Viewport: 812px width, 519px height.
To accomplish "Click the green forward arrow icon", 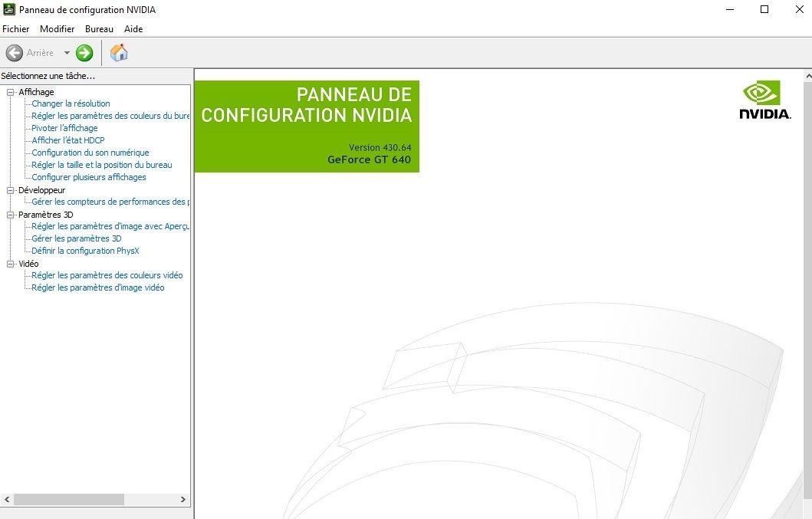I will point(84,53).
